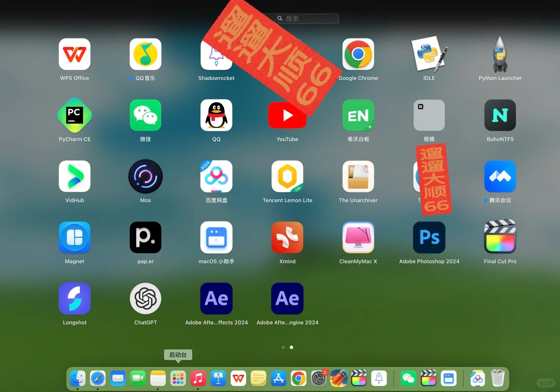Launch Adobe After Effects 2024

216,298
